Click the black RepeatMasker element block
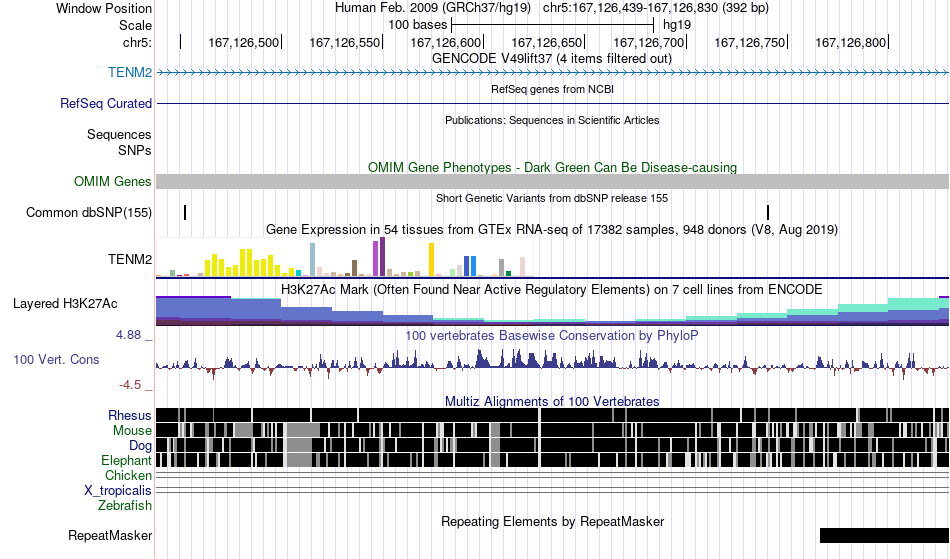The height and width of the screenshot is (559, 950). pos(885,535)
